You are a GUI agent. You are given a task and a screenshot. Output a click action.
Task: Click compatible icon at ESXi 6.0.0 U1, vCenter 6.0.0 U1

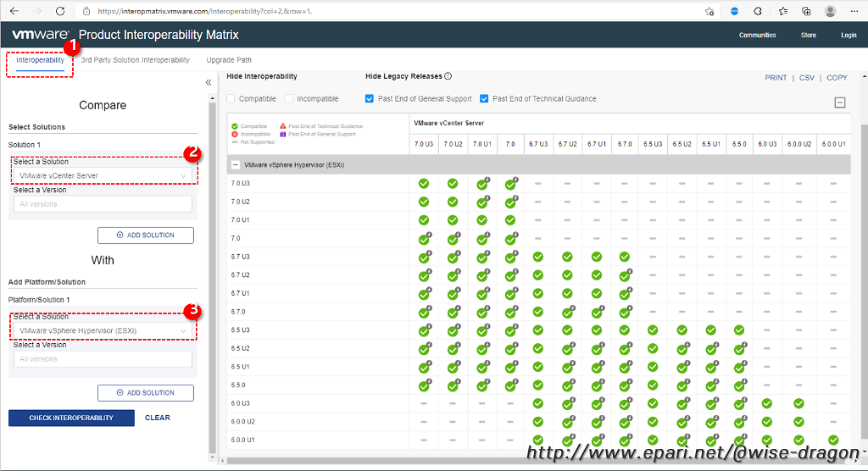[x=833, y=440]
